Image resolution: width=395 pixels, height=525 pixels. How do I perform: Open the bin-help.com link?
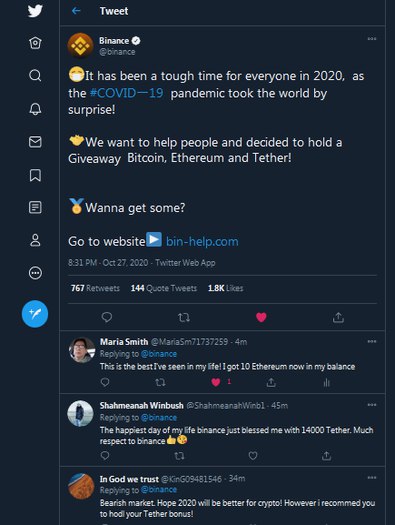(202, 241)
